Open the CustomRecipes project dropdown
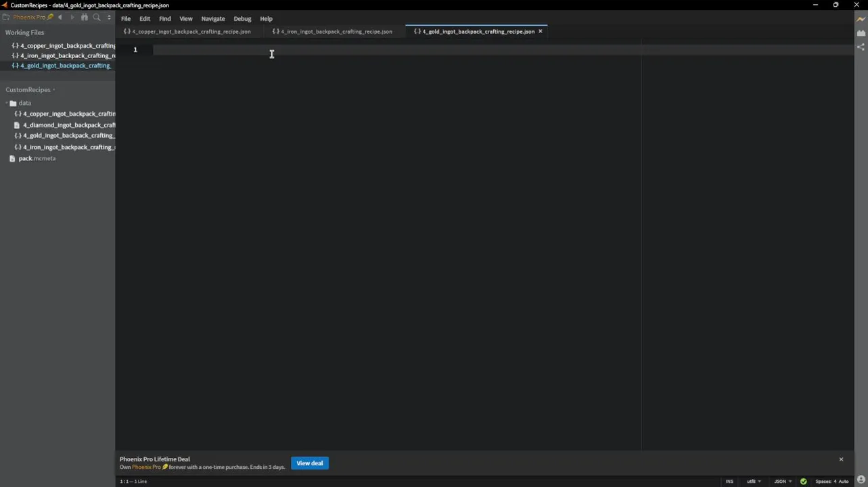This screenshot has height=487, width=868. pyautogui.click(x=30, y=90)
